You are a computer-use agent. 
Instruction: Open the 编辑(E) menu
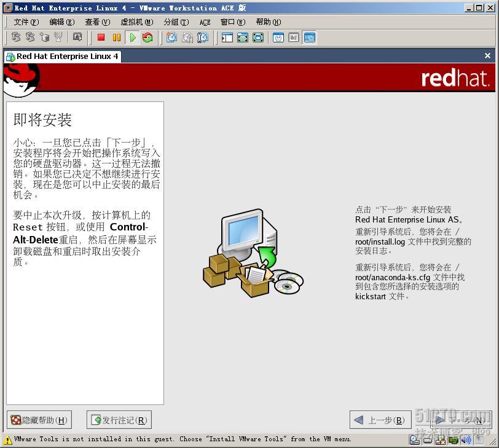coord(61,22)
